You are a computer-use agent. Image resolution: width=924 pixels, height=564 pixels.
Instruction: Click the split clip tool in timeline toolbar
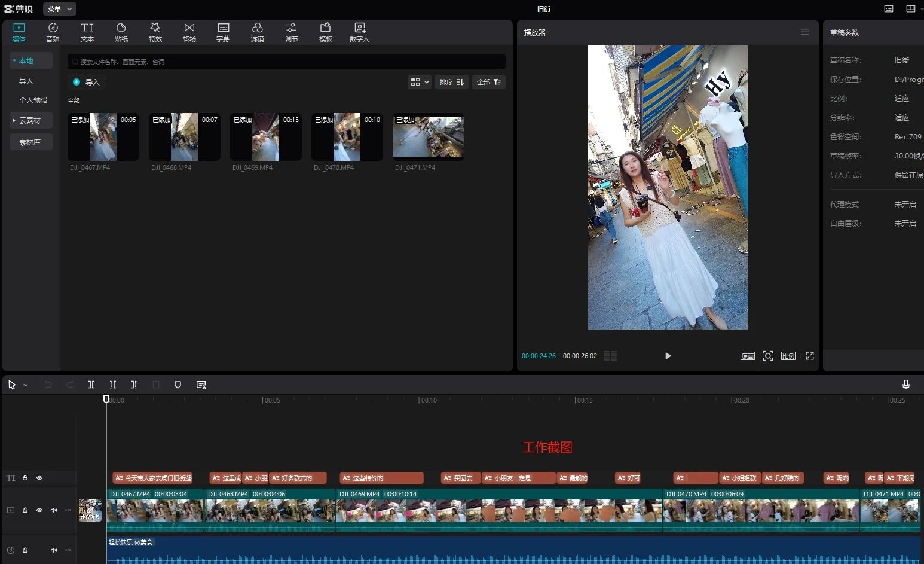click(91, 385)
